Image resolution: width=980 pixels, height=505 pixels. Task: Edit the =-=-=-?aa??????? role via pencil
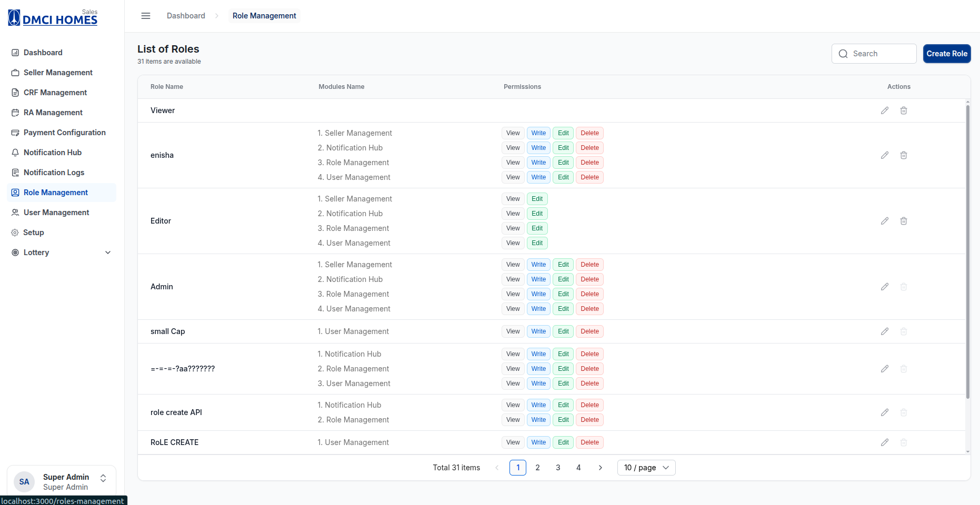(885, 369)
